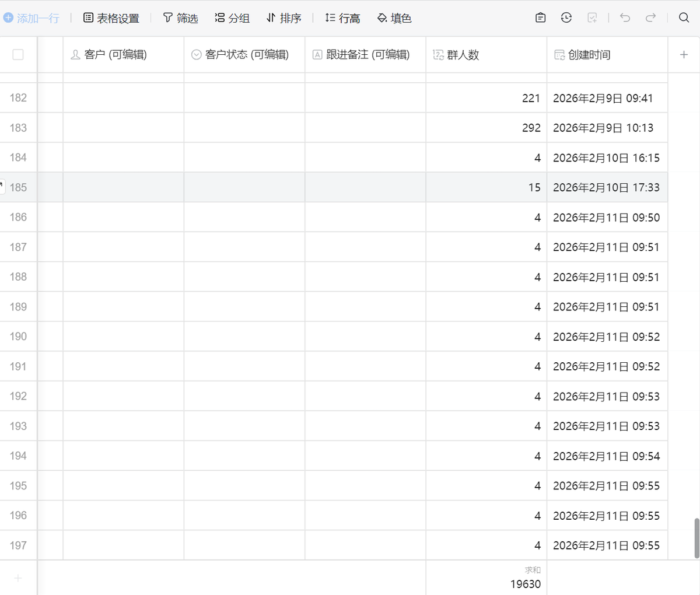Click the plus icon to add a column
Viewport: 700px width, 595px height.
pos(684,55)
